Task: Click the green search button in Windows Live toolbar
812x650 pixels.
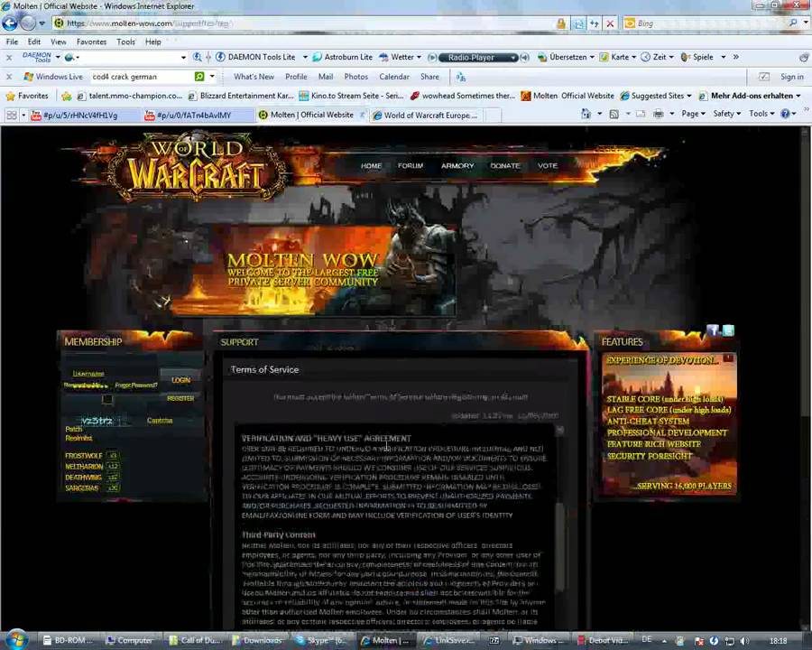Action: [199, 77]
